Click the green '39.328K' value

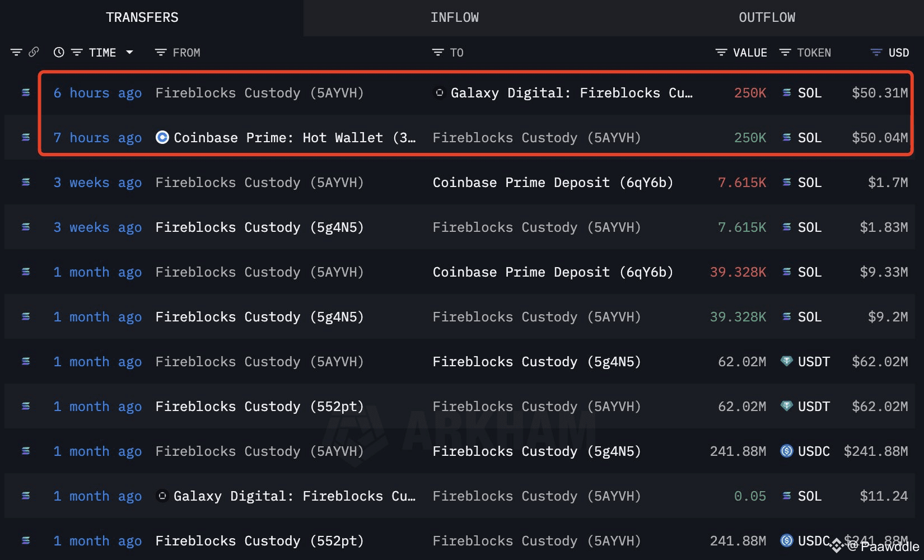pyautogui.click(x=738, y=317)
